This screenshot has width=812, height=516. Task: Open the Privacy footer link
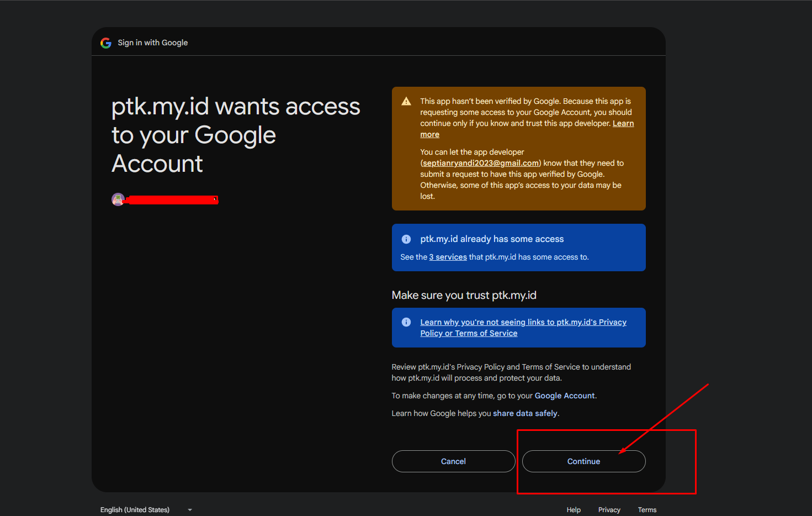tap(609, 510)
